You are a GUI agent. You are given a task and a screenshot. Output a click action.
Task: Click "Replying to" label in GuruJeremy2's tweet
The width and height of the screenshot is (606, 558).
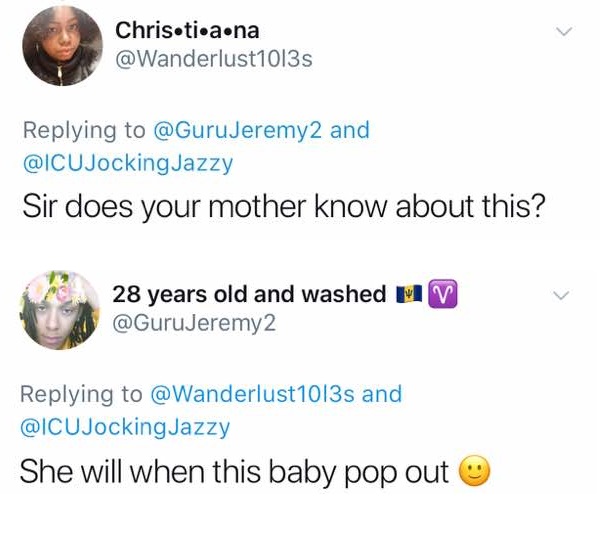coord(81,394)
